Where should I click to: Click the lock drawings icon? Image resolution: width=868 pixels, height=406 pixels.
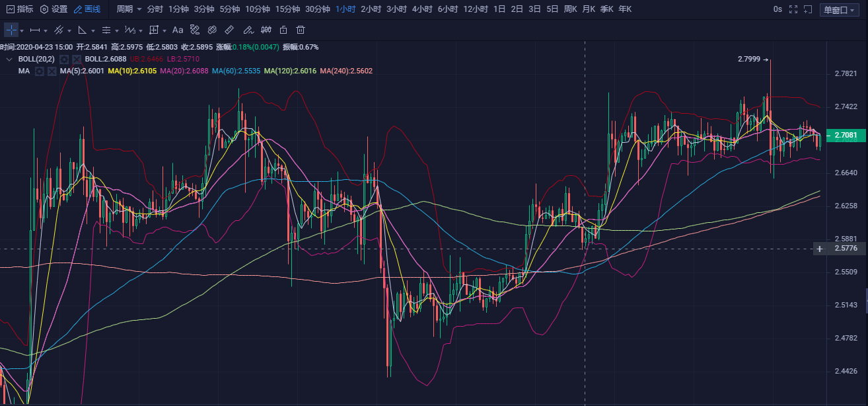click(x=283, y=30)
